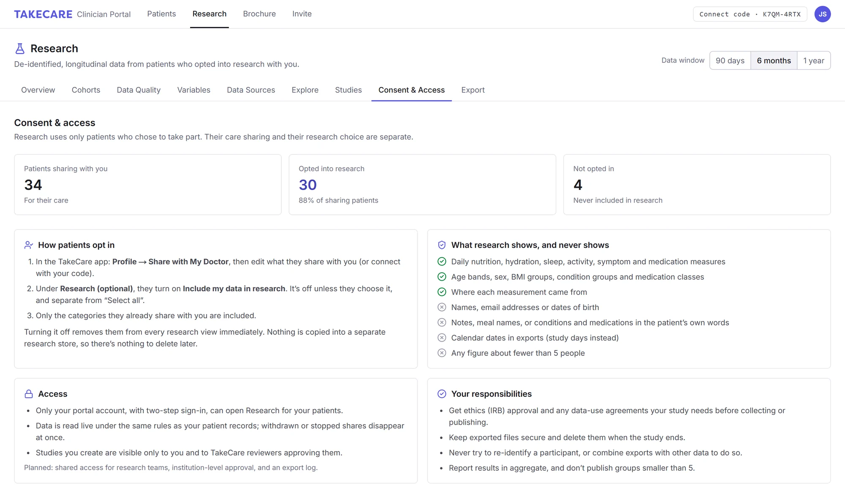Click the X icon beside Names, email addresses
Viewport: 845px width, 504px height.
click(x=442, y=307)
